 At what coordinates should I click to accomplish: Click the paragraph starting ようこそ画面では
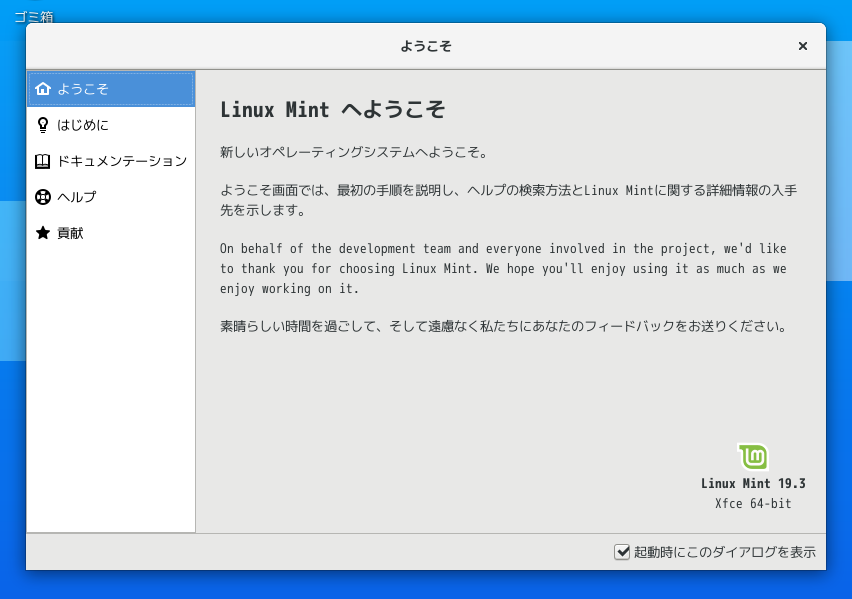coord(508,200)
